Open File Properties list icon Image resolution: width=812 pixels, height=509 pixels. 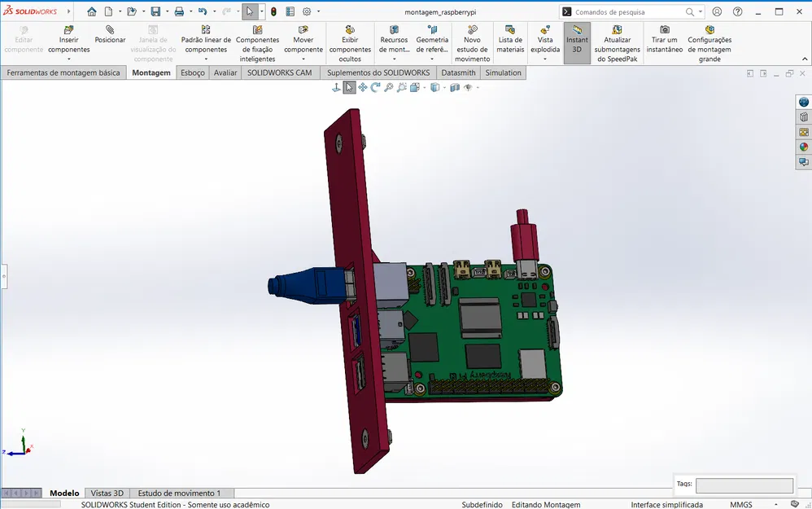290,11
